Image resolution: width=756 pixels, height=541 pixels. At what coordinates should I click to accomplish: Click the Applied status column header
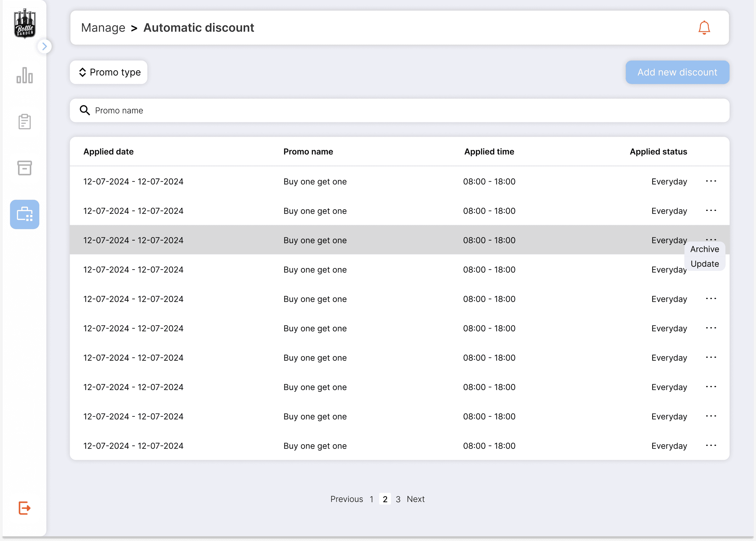point(658,152)
